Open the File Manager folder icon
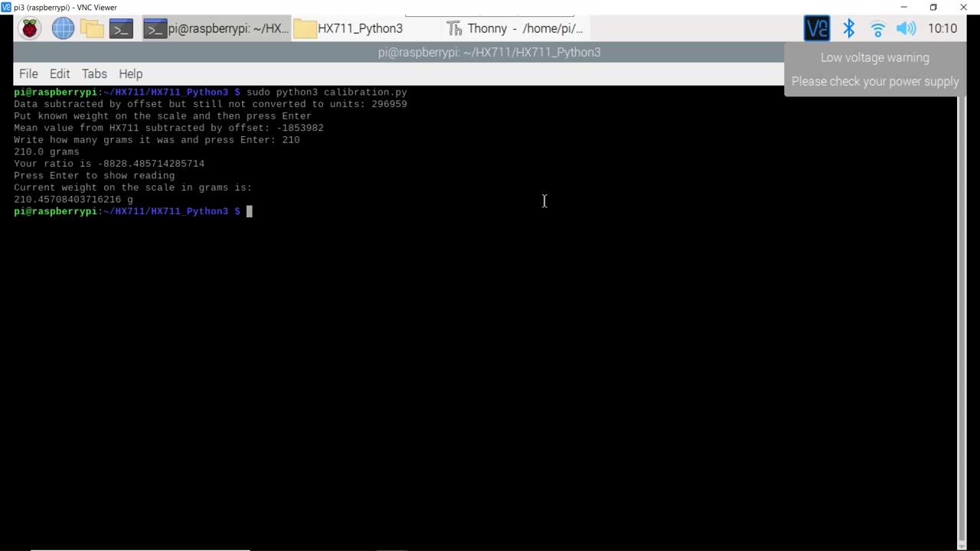The image size is (980, 551). (92, 29)
